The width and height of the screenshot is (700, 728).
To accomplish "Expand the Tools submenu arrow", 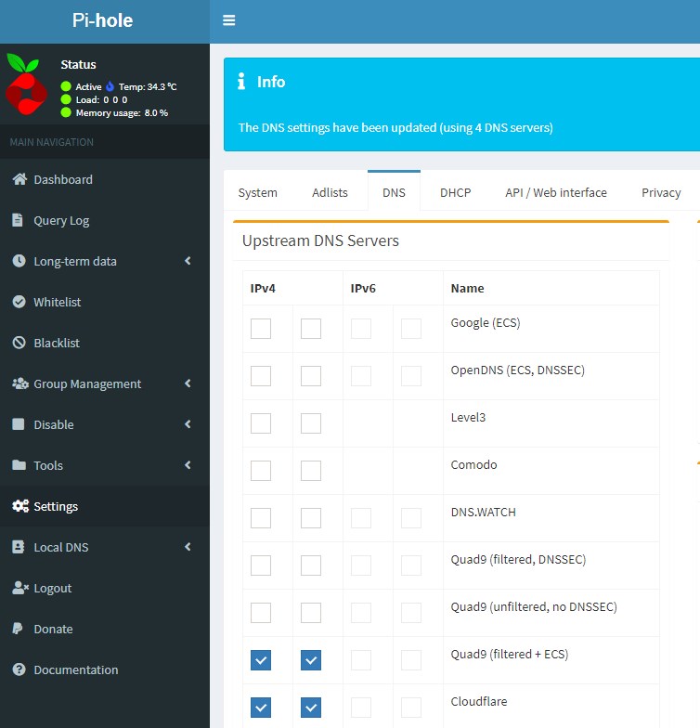I will [188, 465].
